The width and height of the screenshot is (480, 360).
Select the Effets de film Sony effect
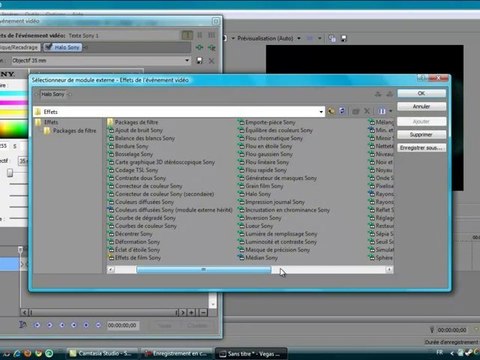coord(138,258)
